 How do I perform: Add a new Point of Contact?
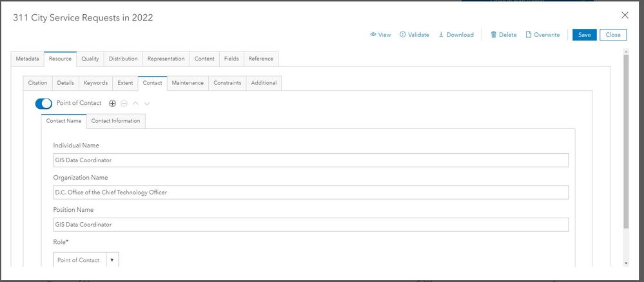[x=112, y=103]
